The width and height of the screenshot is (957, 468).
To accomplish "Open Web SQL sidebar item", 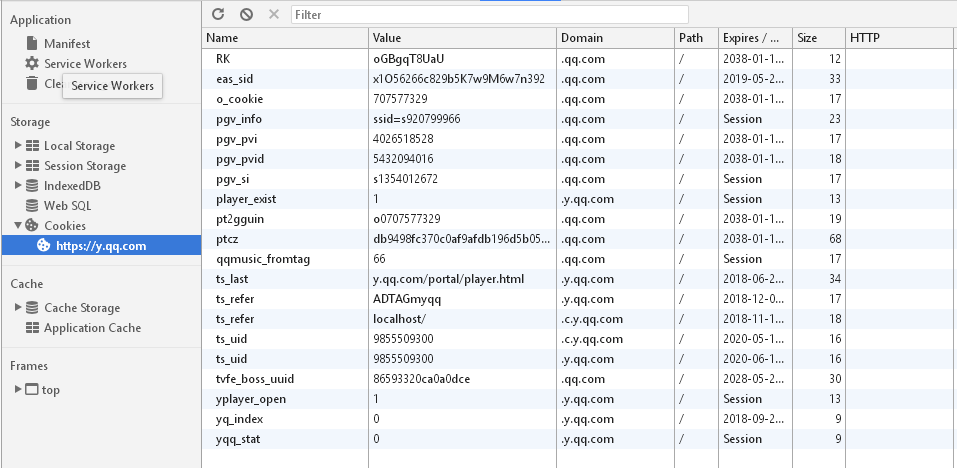I will tap(67, 206).
